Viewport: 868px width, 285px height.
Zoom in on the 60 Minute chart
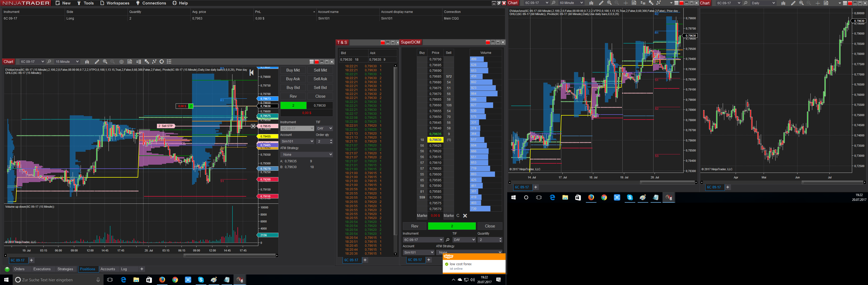(609, 3)
